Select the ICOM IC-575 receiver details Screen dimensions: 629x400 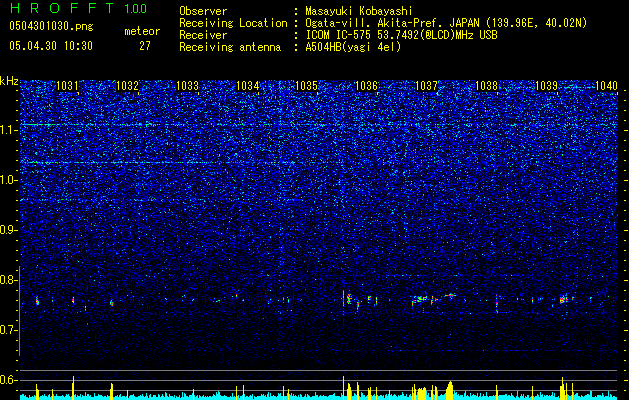(x=401, y=35)
